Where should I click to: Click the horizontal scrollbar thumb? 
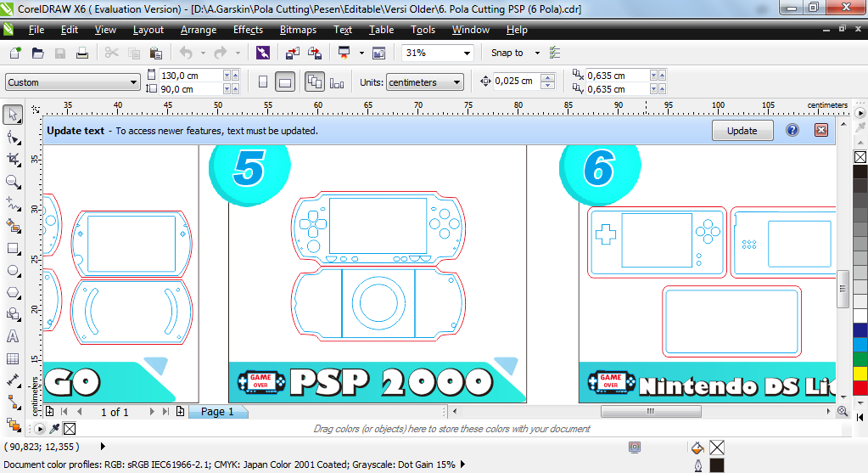click(x=651, y=411)
